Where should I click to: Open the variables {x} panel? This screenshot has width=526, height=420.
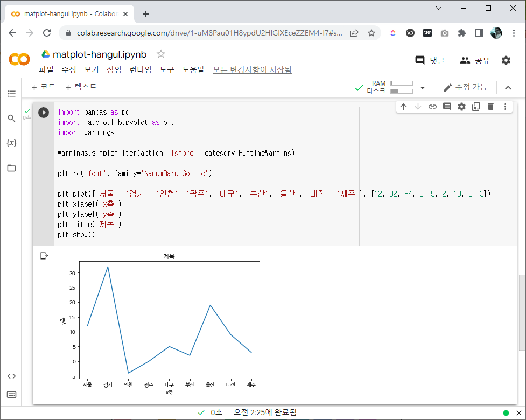(11, 143)
